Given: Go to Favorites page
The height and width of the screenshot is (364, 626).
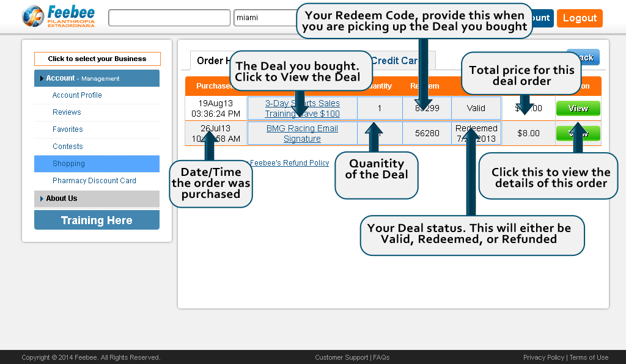Looking at the screenshot, I should 67,129.
